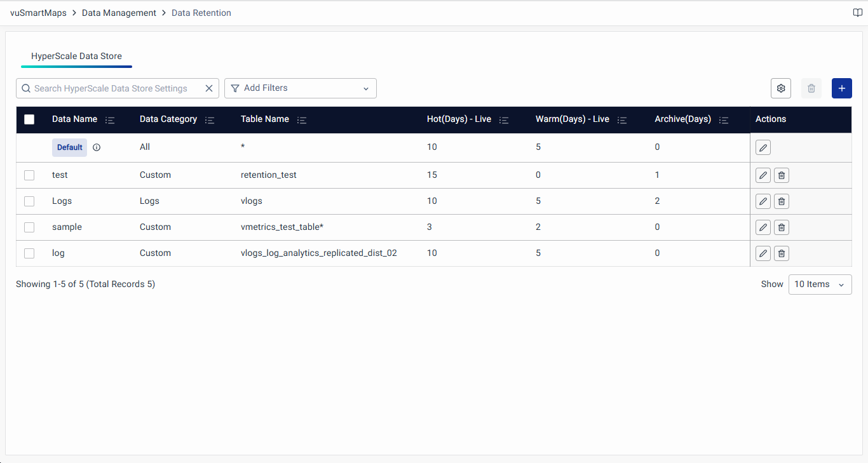This screenshot has height=463, width=868.
Task: Click the Search HyperScale Data Store Settings field
Action: 114,88
